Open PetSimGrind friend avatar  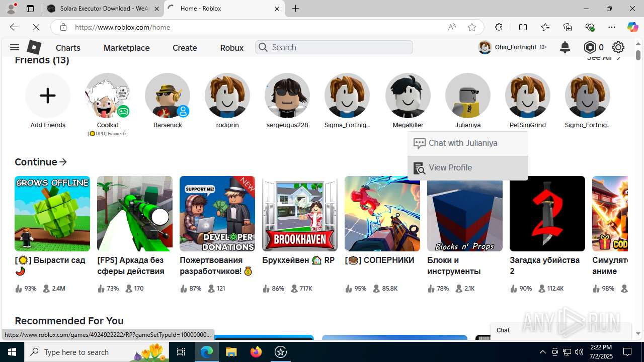528,96
